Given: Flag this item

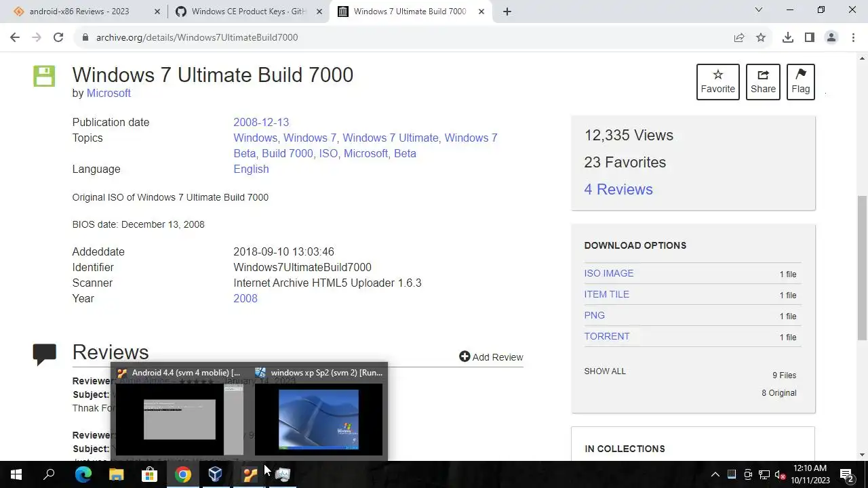Looking at the screenshot, I should [x=800, y=81].
